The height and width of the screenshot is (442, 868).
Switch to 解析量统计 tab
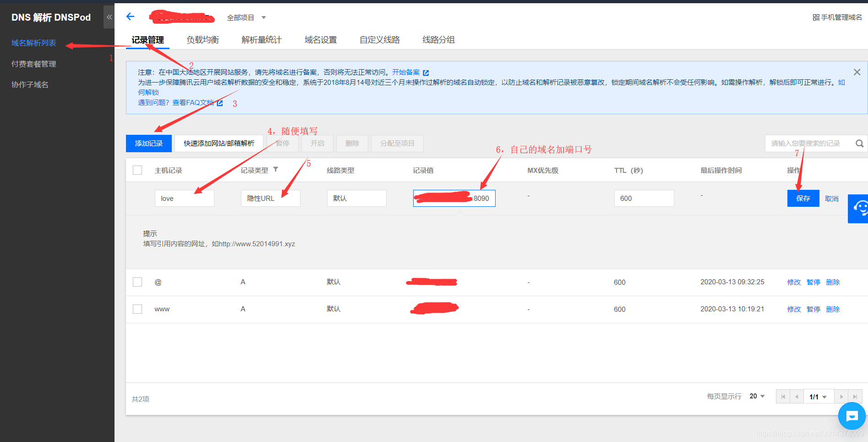(262, 40)
